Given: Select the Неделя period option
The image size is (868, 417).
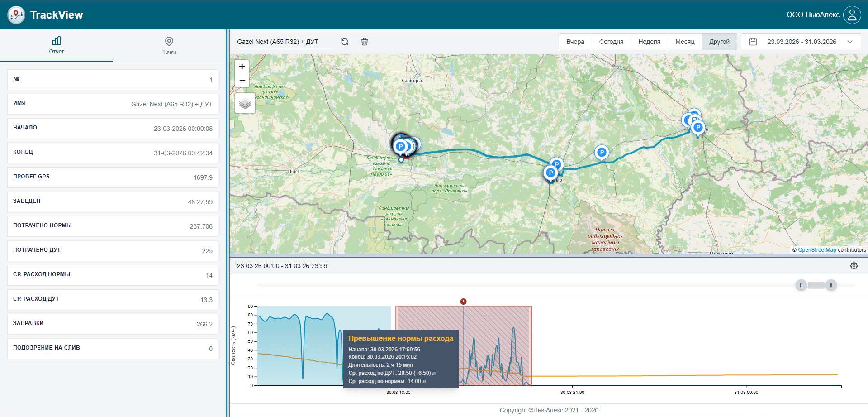Looking at the screenshot, I should coord(649,42).
